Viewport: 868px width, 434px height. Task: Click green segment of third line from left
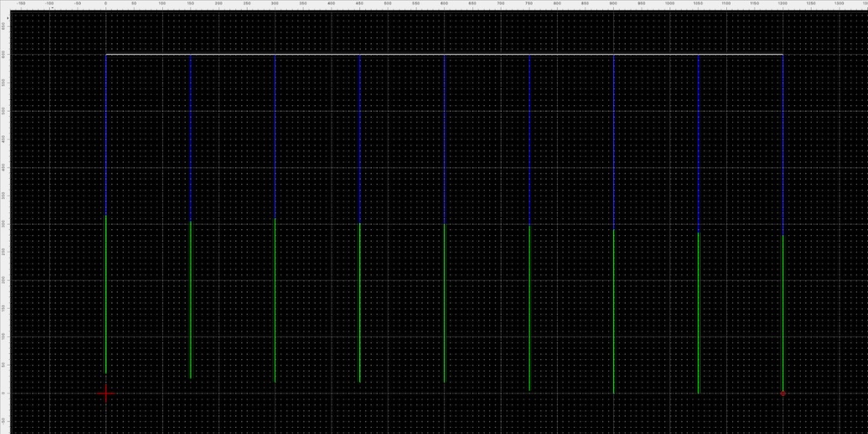tap(275, 301)
